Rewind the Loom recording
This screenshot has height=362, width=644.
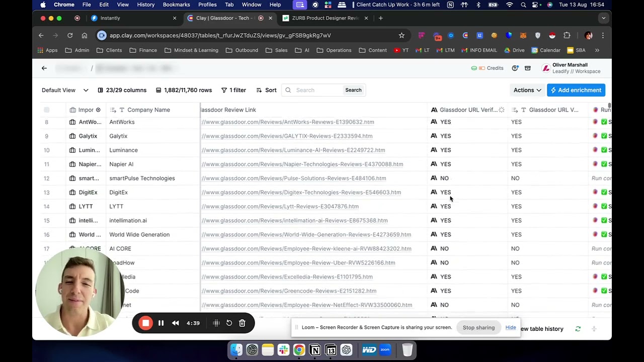point(175,323)
